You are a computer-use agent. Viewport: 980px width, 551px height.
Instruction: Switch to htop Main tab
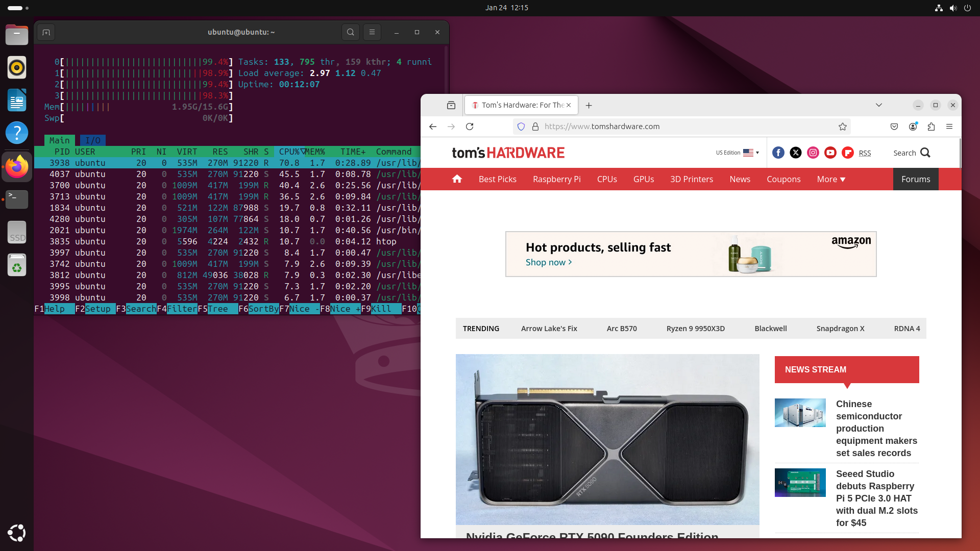(x=60, y=140)
